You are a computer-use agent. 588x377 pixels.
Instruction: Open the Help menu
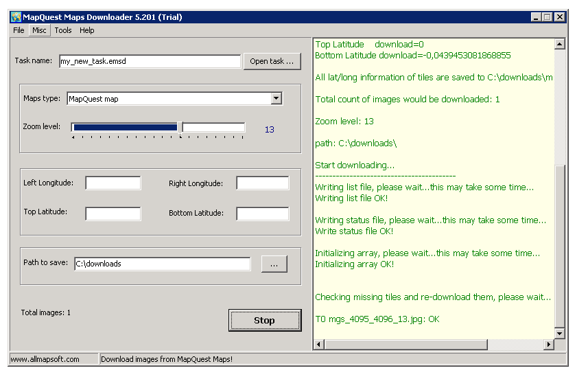click(x=87, y=30)
